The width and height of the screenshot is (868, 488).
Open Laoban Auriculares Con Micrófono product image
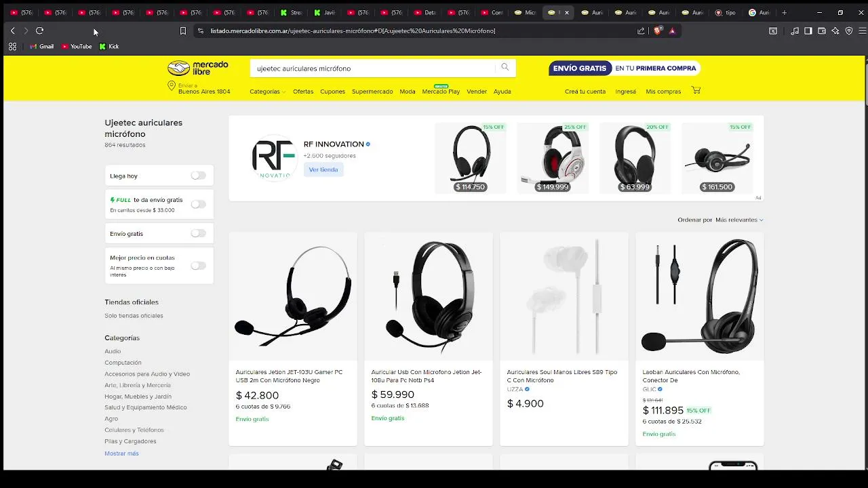699,296
